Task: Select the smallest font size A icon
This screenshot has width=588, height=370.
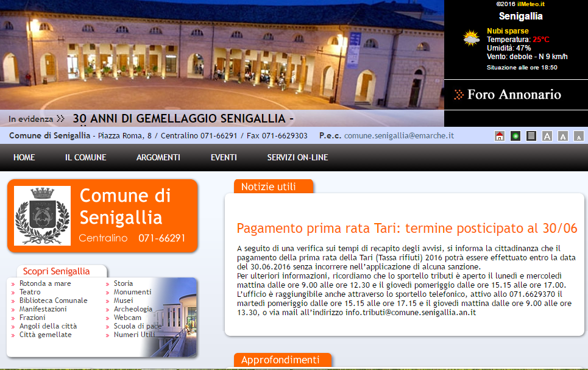Action: coord(579,136)
